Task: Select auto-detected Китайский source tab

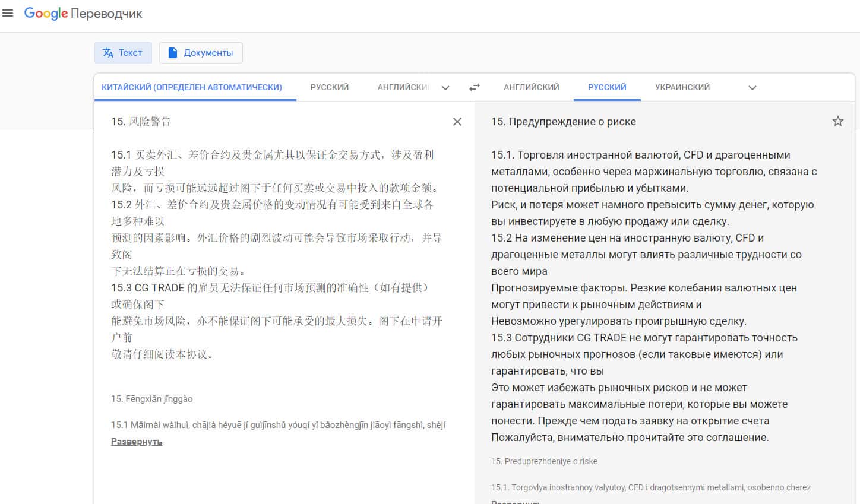Action: (191, 87)
